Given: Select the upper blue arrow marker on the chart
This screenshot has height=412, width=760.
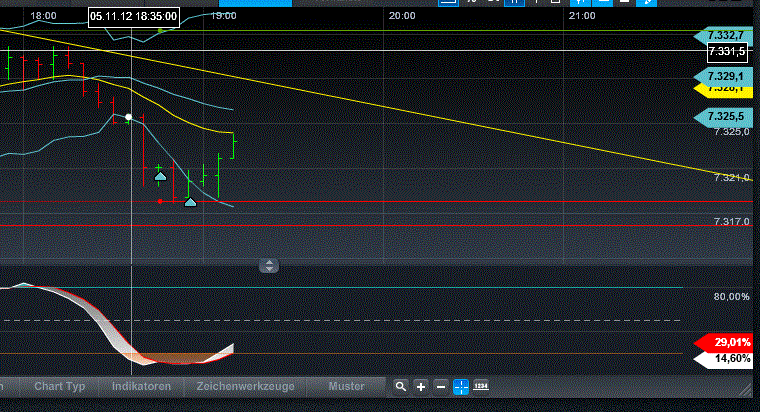Looking at the screenshot, I should point(160,176).
